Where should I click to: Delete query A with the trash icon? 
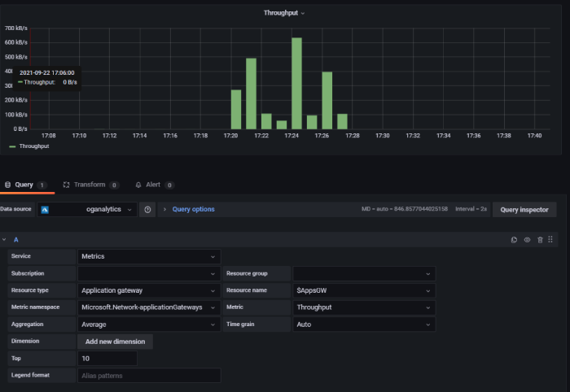tap(539, 240)
